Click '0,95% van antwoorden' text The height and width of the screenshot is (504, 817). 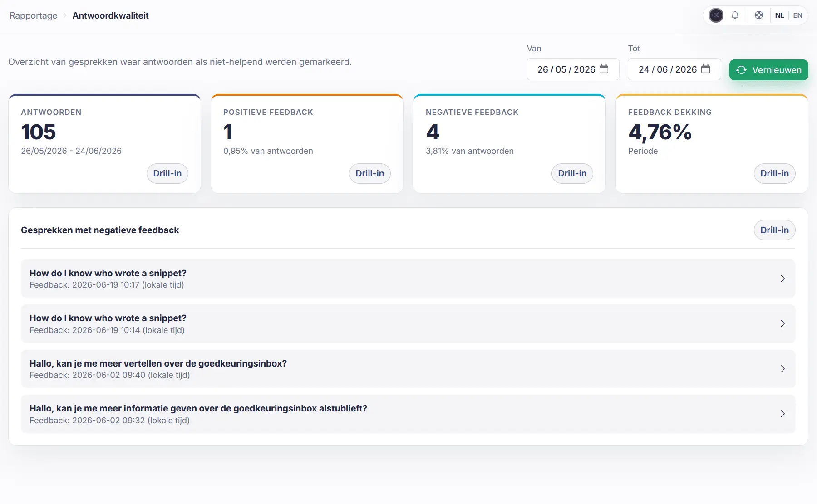point(268,151)
